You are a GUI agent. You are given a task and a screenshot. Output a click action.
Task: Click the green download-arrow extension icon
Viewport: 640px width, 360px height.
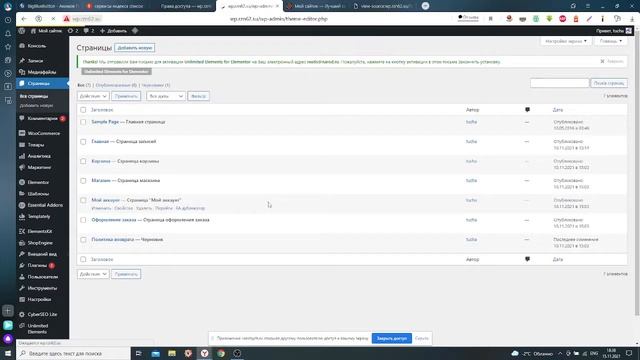coord(549,19)
